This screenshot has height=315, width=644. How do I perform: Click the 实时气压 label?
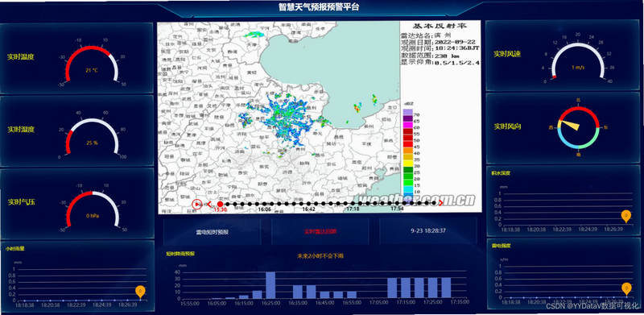(x=21, y=202)
